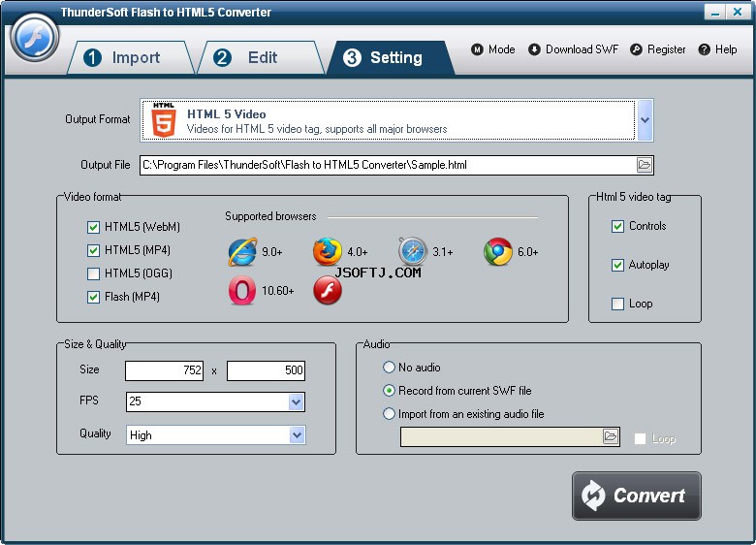Image resolution: width=756 pixels, height=545 pixels.
Task: Click the "4.0+" Firefox version text
Action: tap(358, 252)
